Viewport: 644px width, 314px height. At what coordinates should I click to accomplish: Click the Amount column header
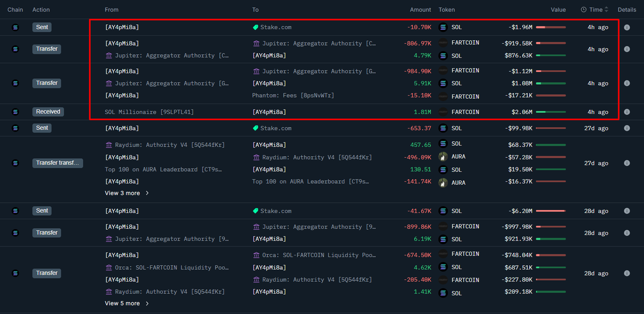click(x=420, y=10)
